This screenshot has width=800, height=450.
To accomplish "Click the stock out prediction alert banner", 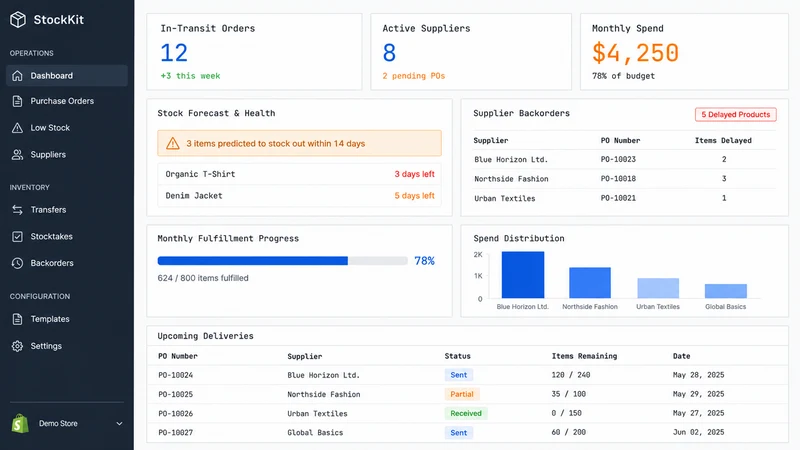I will click(x=299, y=143).
